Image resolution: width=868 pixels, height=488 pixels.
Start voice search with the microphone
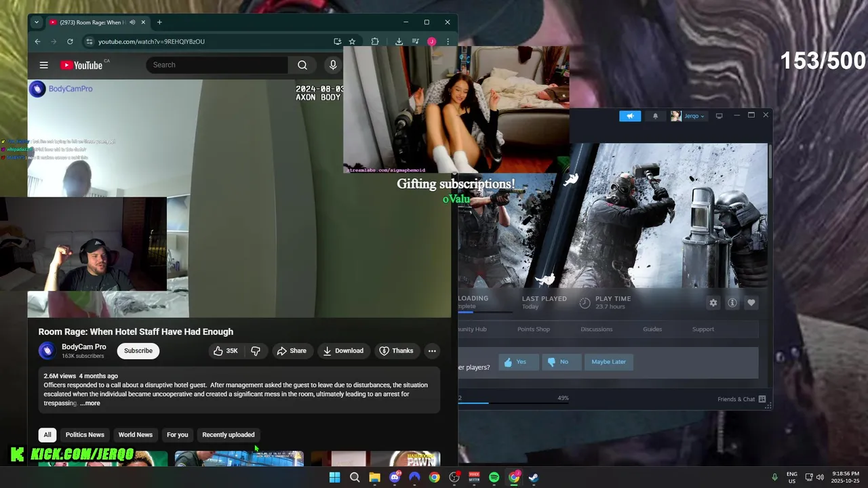(332, 65)
